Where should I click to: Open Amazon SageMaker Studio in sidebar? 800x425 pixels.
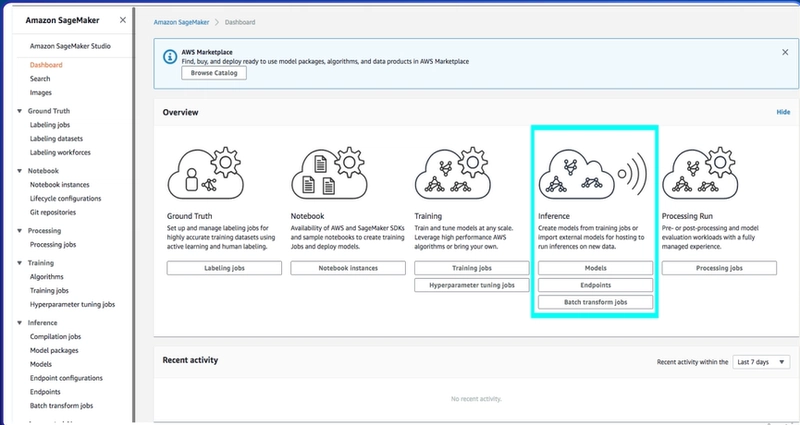point(70,46)
